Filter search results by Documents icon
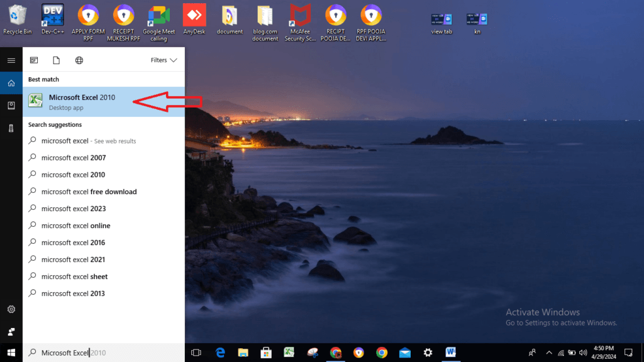Screen dimensions: 644x362 (56, 60)
